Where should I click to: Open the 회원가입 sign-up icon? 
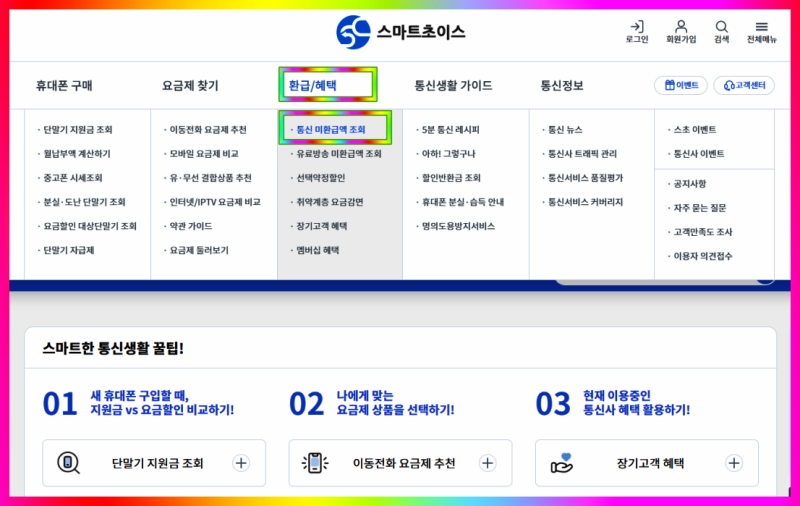(x=681, y=32)
